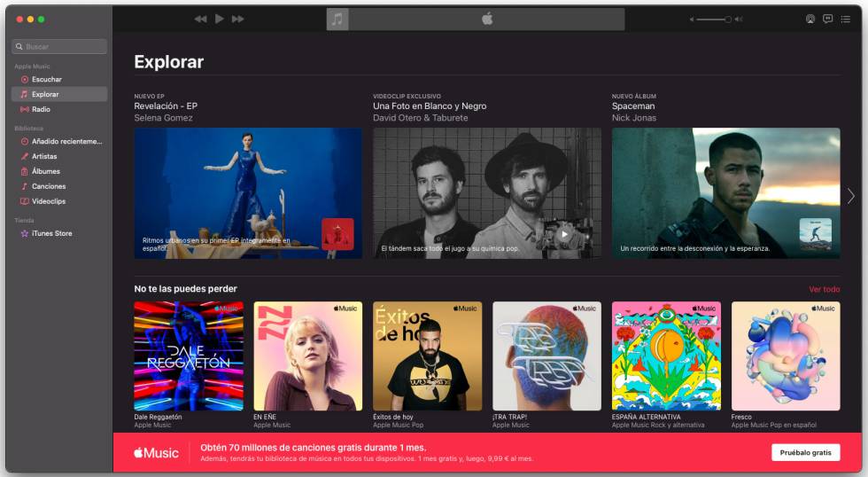The width and height of the screenshot is (868, 477).
Task: Click the Artistas microphone icon
Action: [25, 156]
